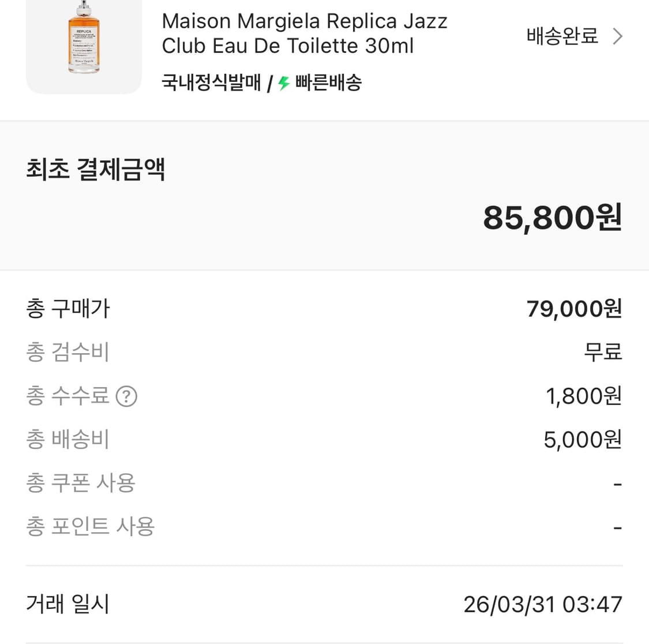The height and width of the screenshot is (644, 649).
Task: Select the 총 배송비 shipping fee row
Action: pyautogui.click(x=67, y=439)
